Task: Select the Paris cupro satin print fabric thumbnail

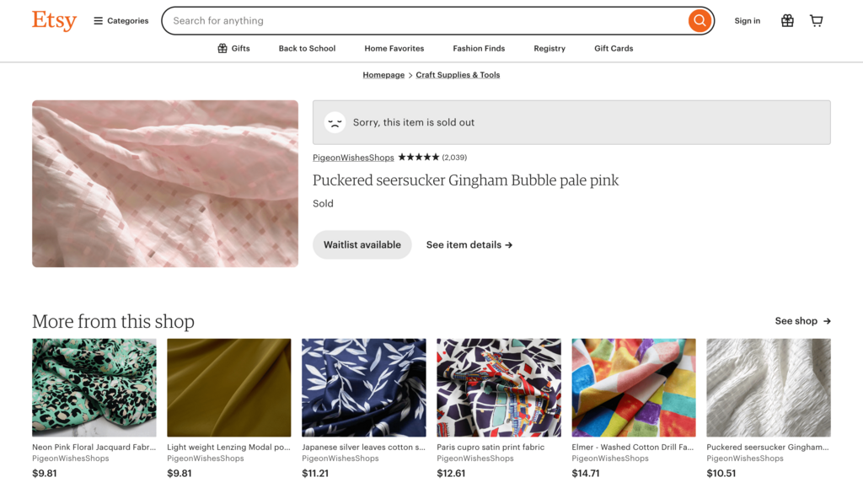Action: pos(498,388)
